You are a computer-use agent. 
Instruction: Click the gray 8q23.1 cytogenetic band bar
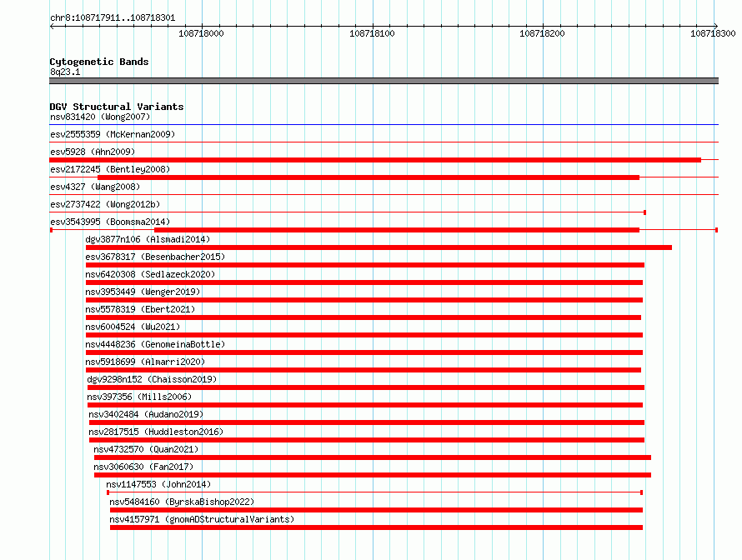click(384, 81)
